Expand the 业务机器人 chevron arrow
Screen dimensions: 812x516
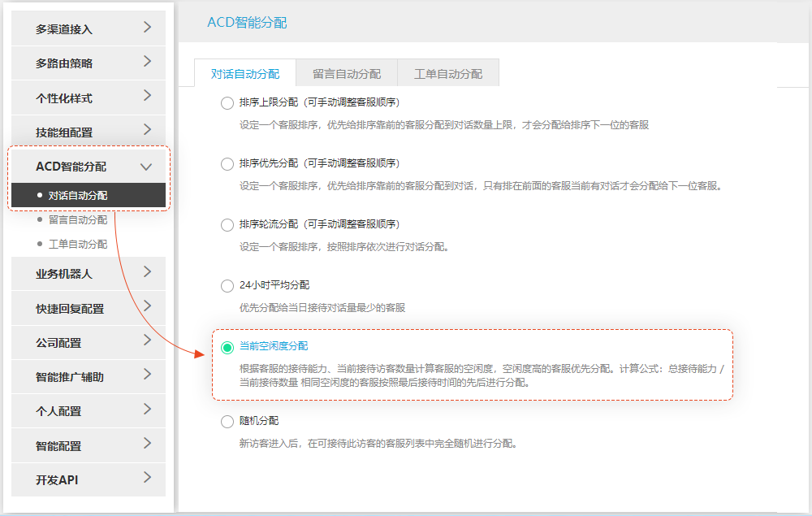point(147,272)
